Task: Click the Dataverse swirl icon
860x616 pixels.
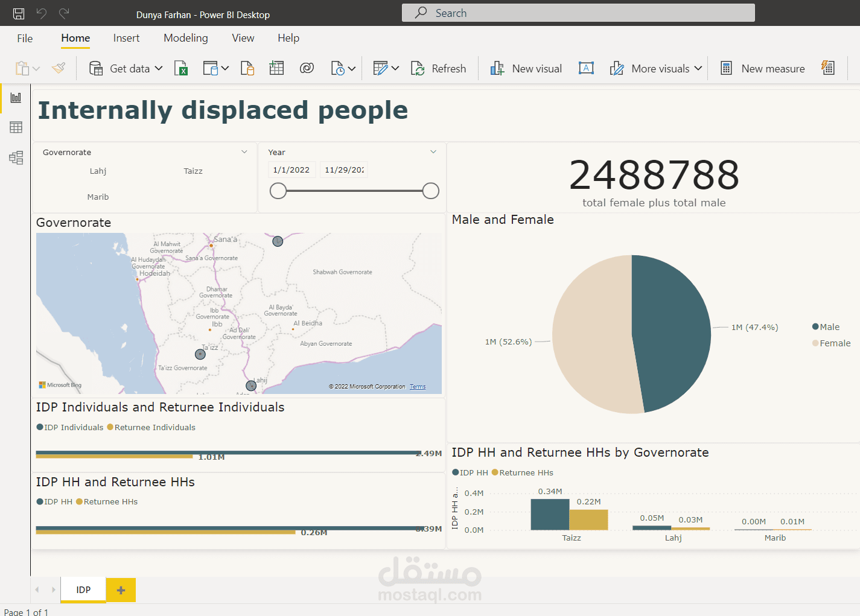Action: click(307, 68)
